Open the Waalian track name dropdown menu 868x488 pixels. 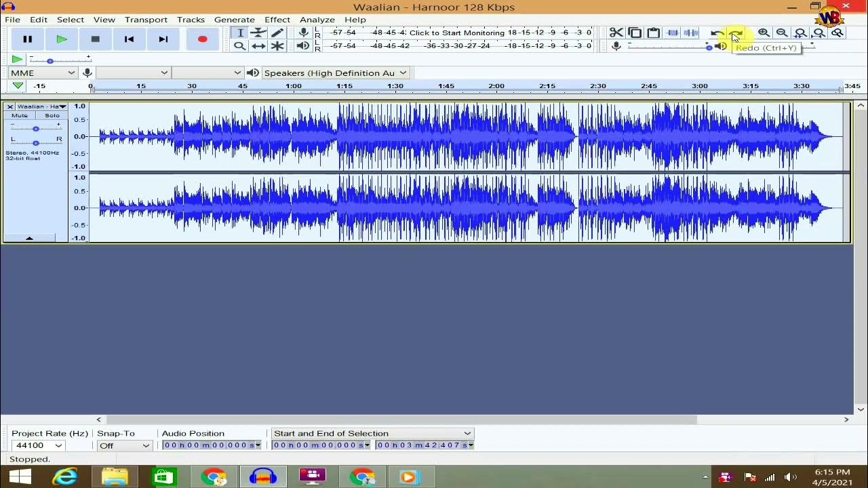point(41,106)
